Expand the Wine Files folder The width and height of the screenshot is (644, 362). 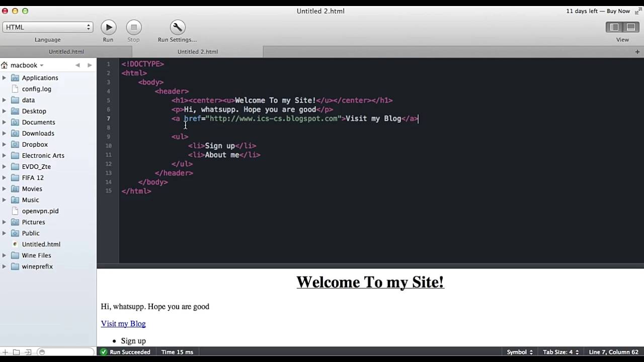click(4, 255)
